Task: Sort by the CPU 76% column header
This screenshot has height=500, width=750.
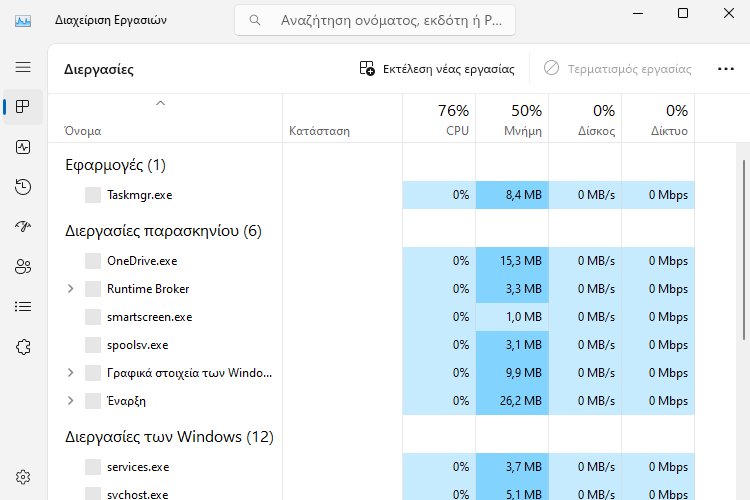Action: (x=439, y=119)
